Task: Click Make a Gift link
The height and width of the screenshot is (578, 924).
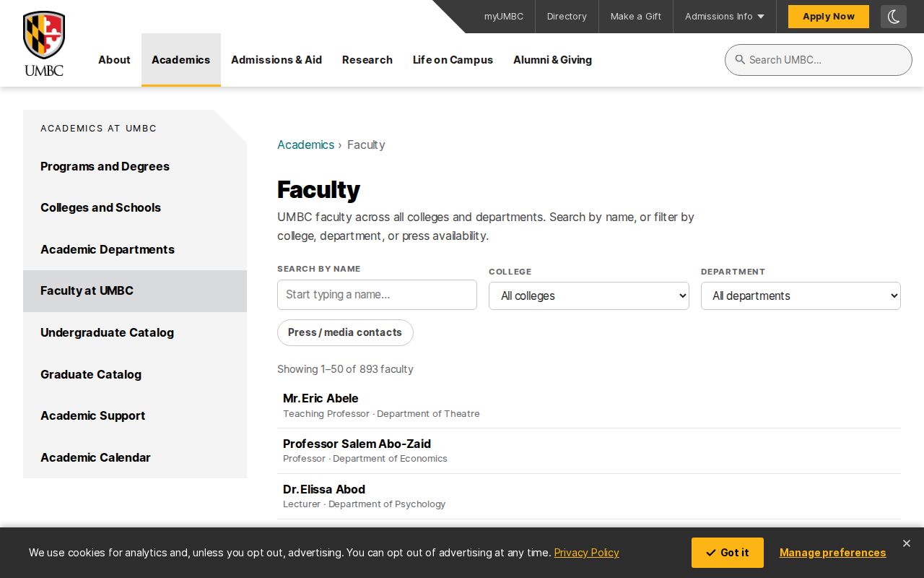Action: click(x=636, y=17)
